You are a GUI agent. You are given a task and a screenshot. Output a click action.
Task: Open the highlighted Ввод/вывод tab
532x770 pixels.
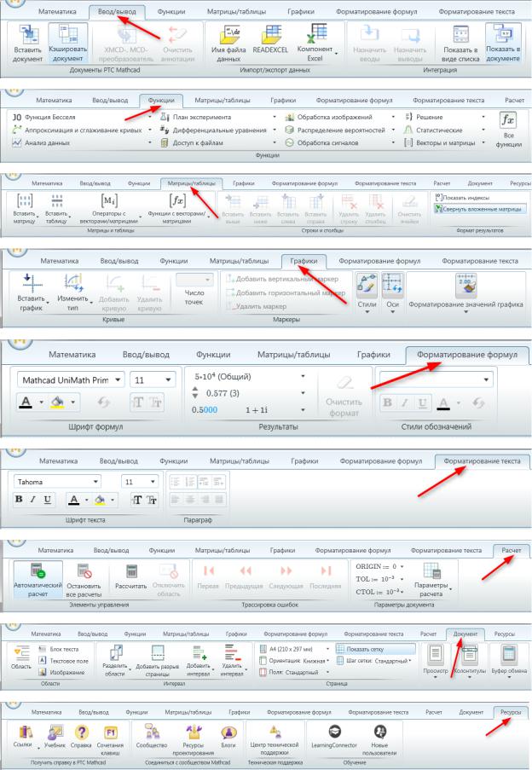point(117,11)
